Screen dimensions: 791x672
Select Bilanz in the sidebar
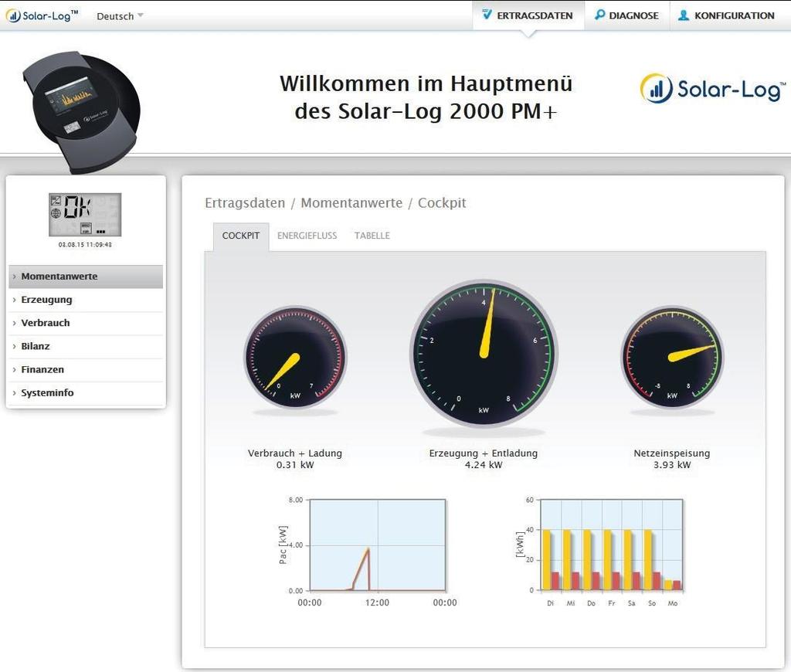[86, 346]
